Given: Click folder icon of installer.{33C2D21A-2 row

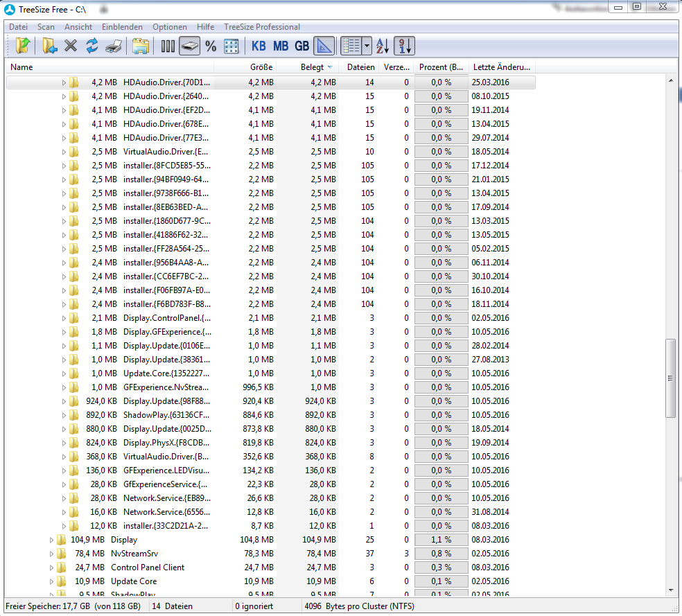Looking at the screenshot, I should click(74, 526).
